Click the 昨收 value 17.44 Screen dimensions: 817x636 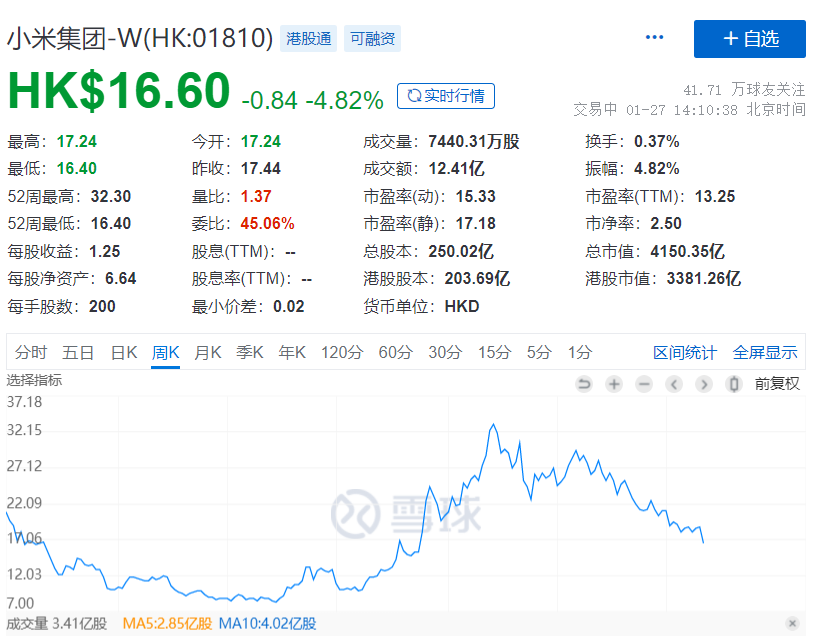(261, 169)
